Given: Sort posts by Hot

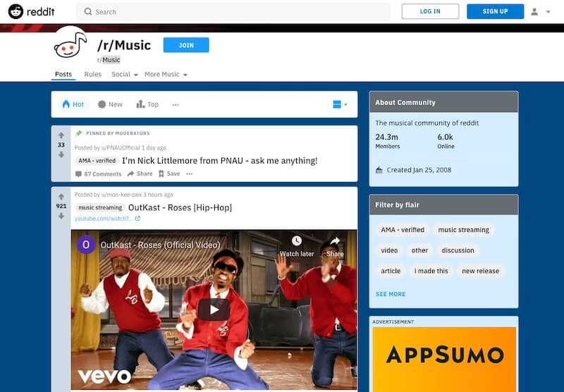Looking at the screenshot, I should click(x=73, y=104).
